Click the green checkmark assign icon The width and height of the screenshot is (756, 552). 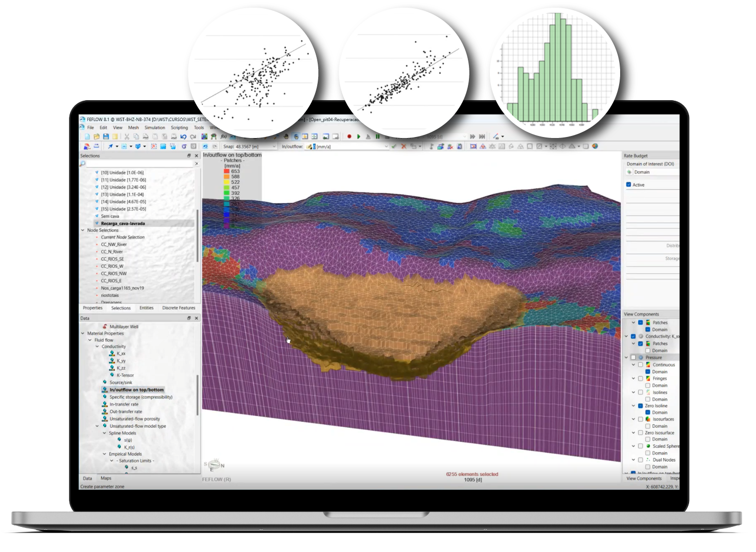pyautogui.click(x=394, y=146)
